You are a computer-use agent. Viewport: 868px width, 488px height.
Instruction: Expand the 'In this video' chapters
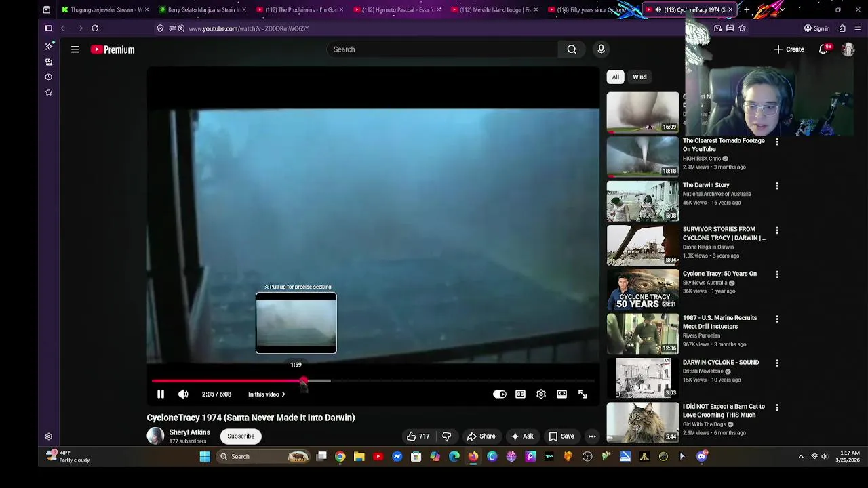click(267, 394)
